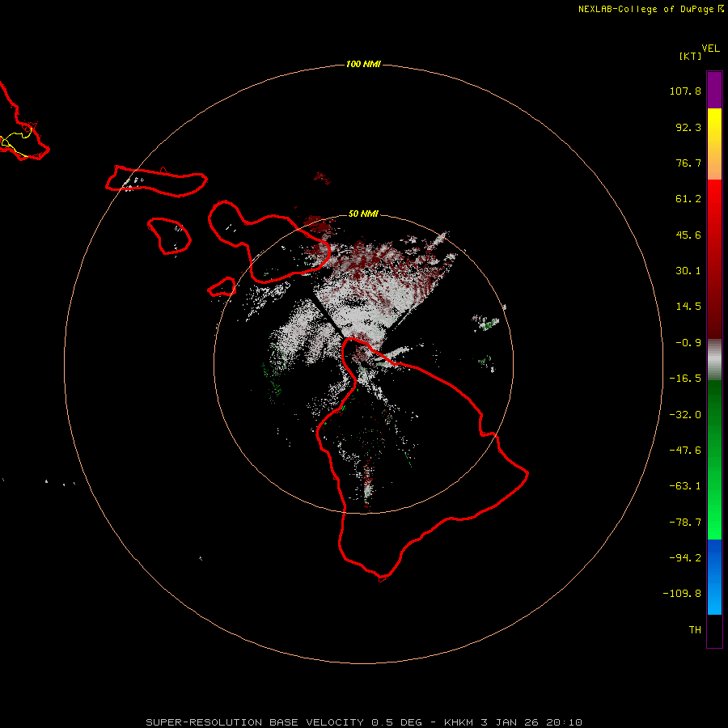Viewport: 728px width, 728px height.
Task: Click the 45.6 velocity scale value
Action: pos(688,235)
